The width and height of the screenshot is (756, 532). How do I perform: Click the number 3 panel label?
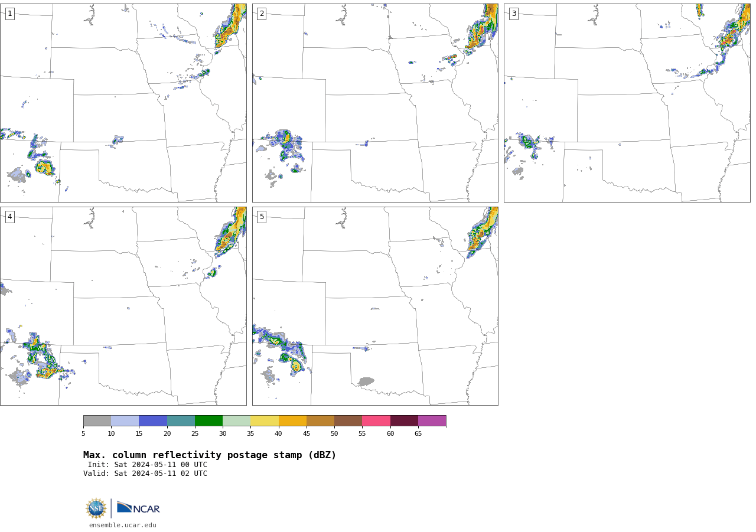click(x=513, y=14)
